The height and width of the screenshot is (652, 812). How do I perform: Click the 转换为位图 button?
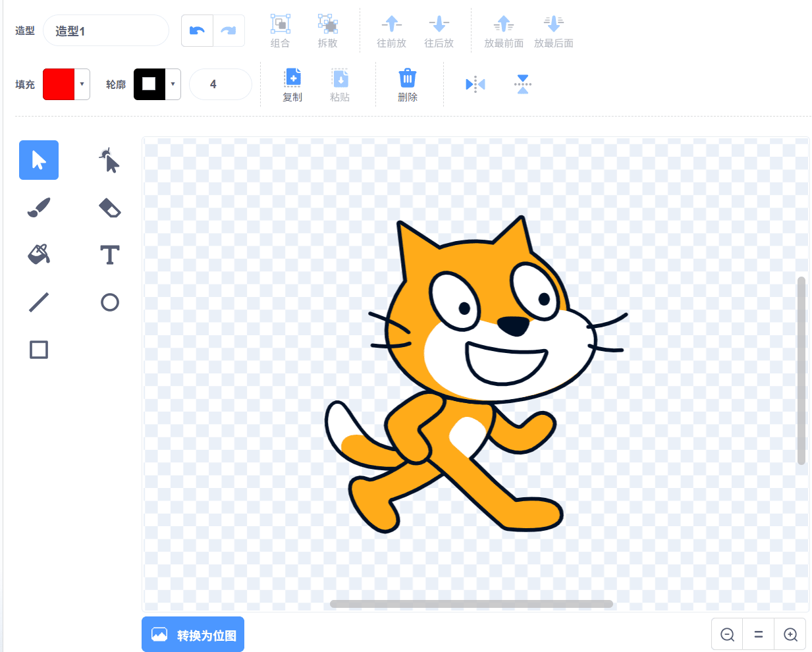point(193,635)
